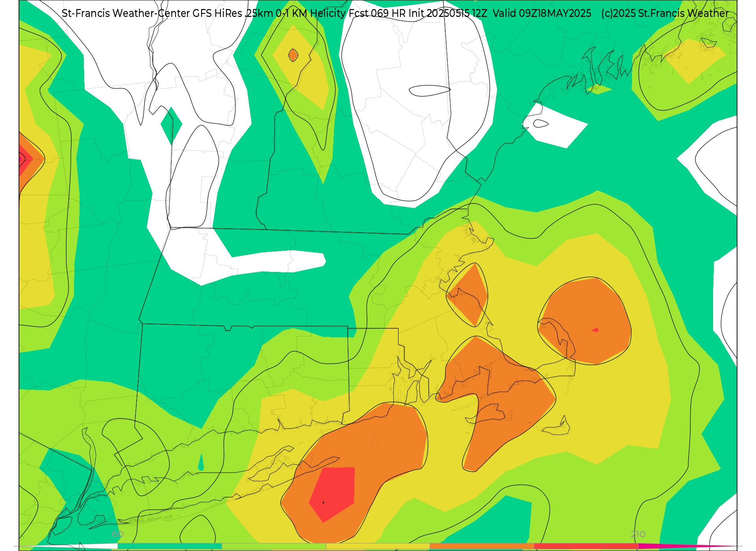Click the '210' color bar label
Screen dimensions: 756x551
click(x=638, y=534)
